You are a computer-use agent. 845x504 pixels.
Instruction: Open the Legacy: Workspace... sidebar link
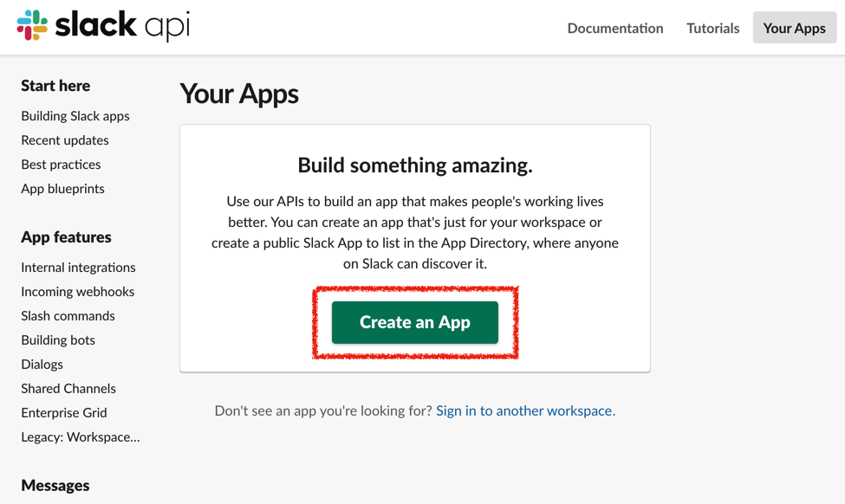(x=81, y=436)
